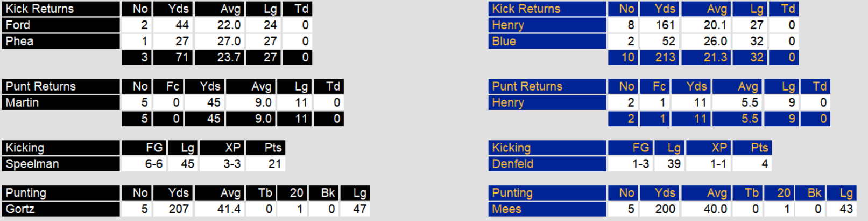Screen dimensions: 868x221
Task: Click the Gortz punting row label
Action: pyautogui.click(x=61, y=209)
